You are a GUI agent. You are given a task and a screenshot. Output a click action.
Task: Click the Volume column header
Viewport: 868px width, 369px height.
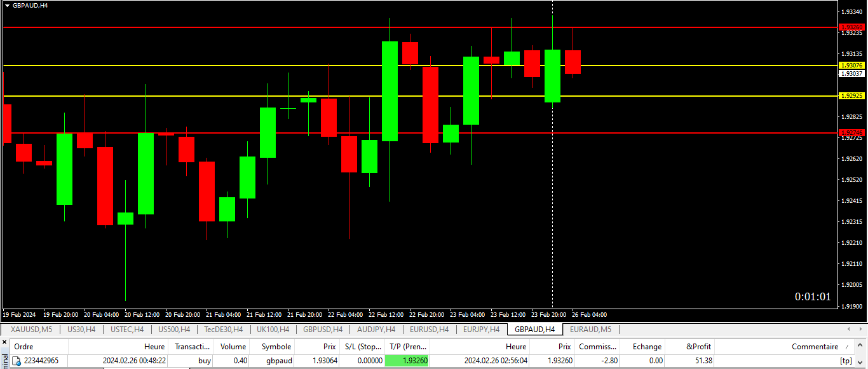click(x=233, y=347)
